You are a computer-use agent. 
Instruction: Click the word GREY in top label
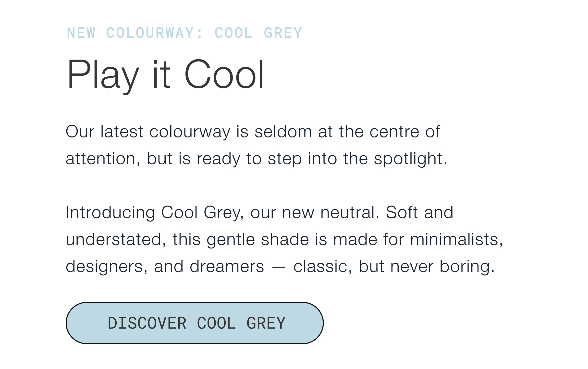pyautogui.click(x=283, y=33)
